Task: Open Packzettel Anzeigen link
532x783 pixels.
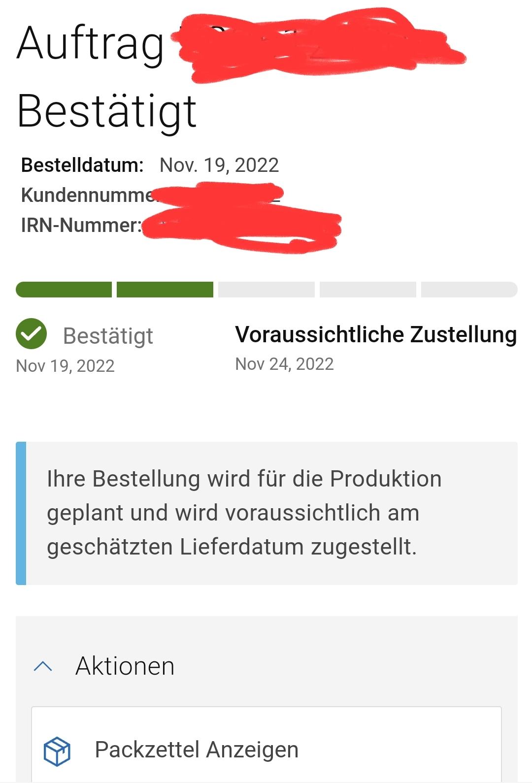Action: point(196,750)
